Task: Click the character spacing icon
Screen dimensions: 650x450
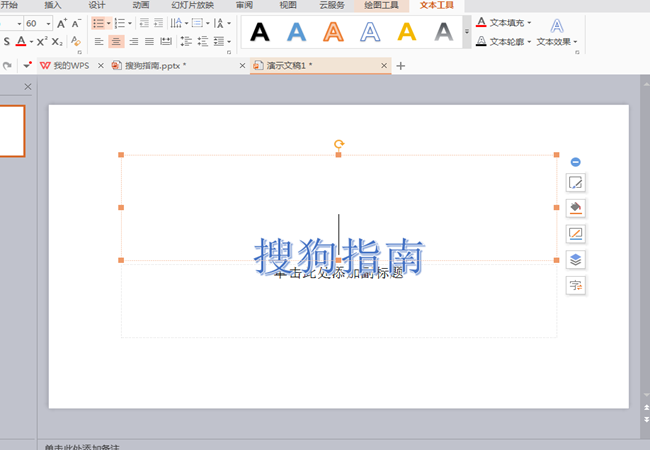Action: tap(219, 23)
